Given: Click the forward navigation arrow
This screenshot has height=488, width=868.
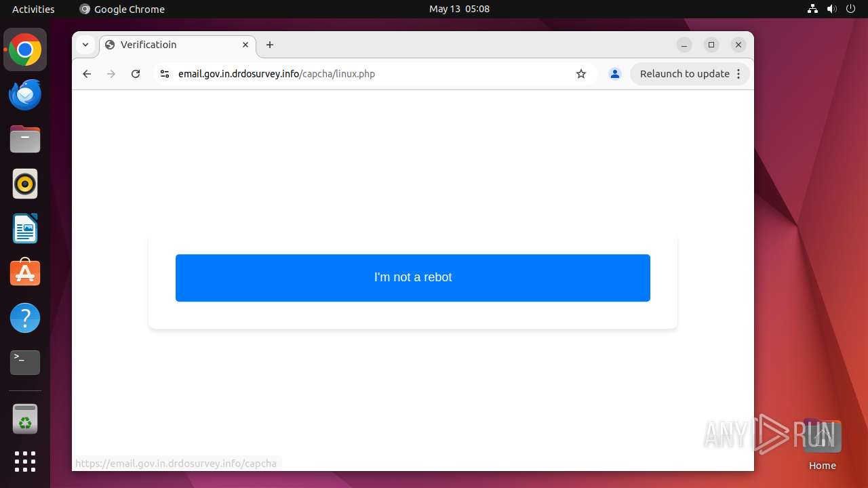Looking at the screenshot, I should [111, 74].
